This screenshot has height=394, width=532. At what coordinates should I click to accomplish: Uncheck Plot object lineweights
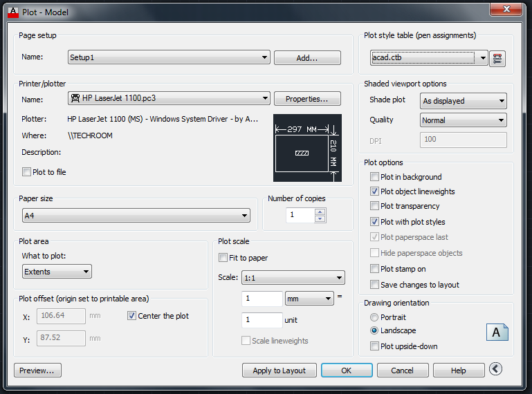click(x=374, y=191)
